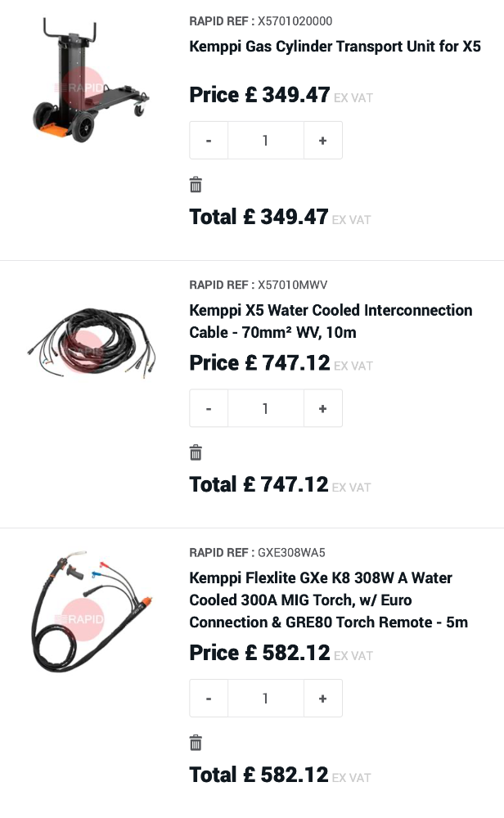Increase quantity of Gas Cylinder Transport Unit
This screenshot has width=504, height=818.
tap(322, 141)
